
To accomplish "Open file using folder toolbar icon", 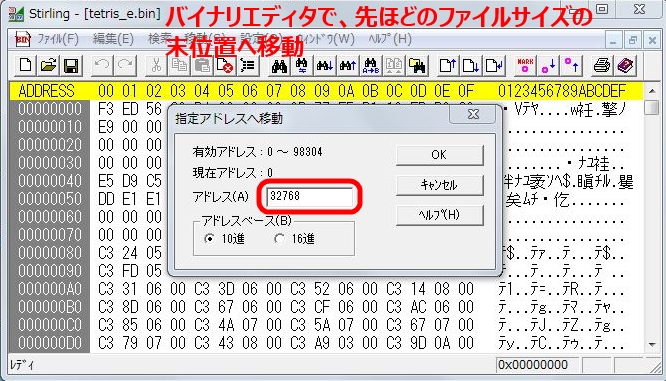I will pyautogui.click(x=48, y=65).
